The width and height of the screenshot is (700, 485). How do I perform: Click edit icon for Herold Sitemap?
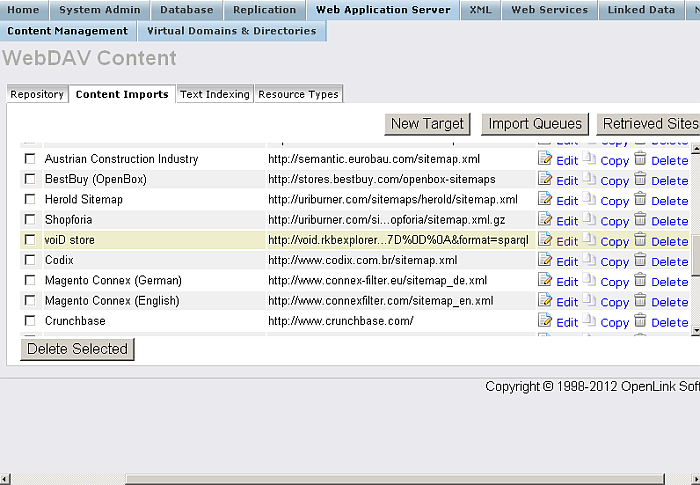pyautogui.click(x=545, y=198)
